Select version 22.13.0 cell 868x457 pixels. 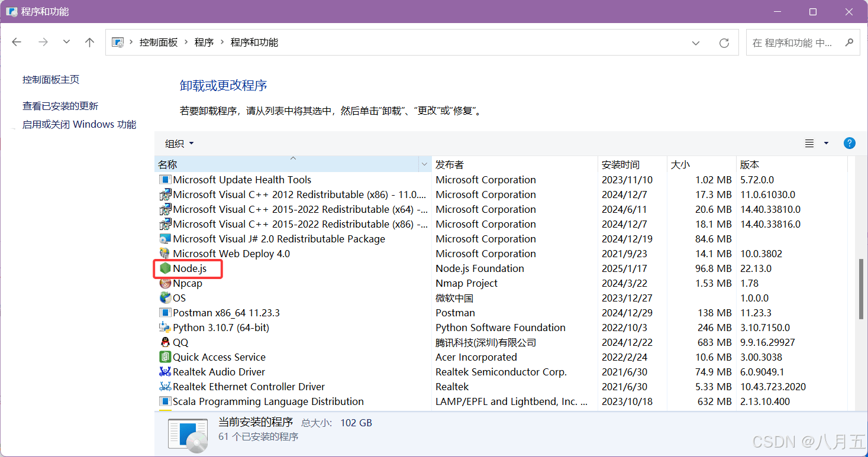[x=756, y=268]
